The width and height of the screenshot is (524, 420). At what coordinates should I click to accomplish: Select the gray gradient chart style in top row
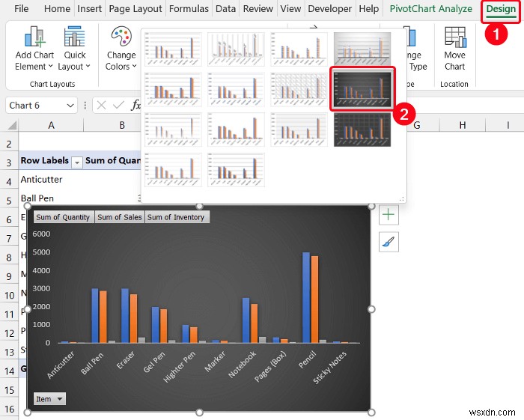coord(362,49)
